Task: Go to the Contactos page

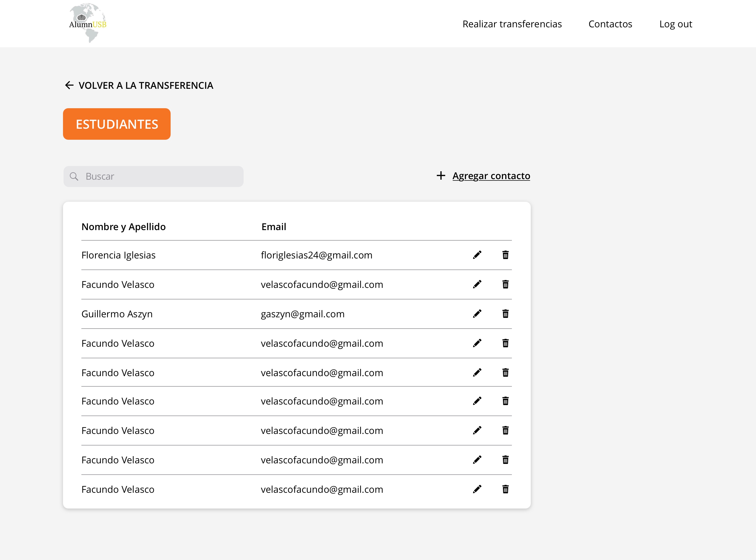Action: pyautogui.click(x=610, y=24)
